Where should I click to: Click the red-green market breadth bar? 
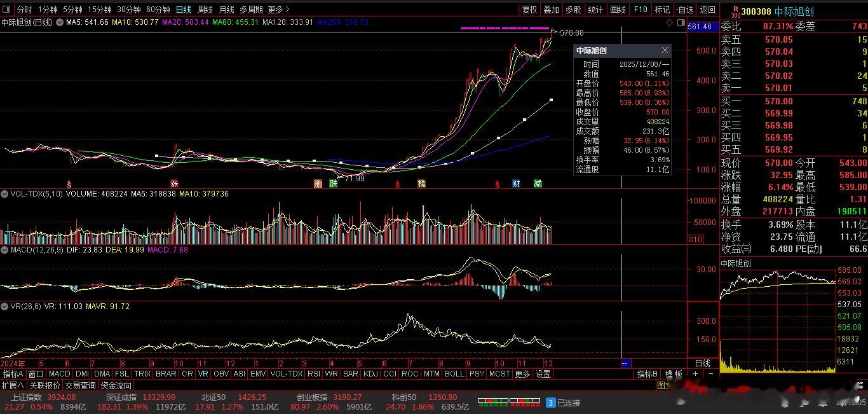click(x=508, y=402)
